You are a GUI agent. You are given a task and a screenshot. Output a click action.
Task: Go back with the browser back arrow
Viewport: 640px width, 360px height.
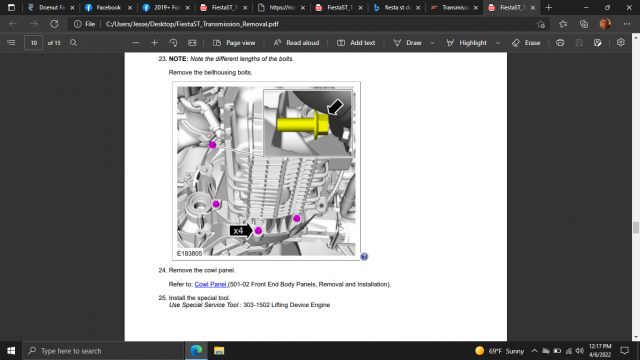[x=13, y=24]
